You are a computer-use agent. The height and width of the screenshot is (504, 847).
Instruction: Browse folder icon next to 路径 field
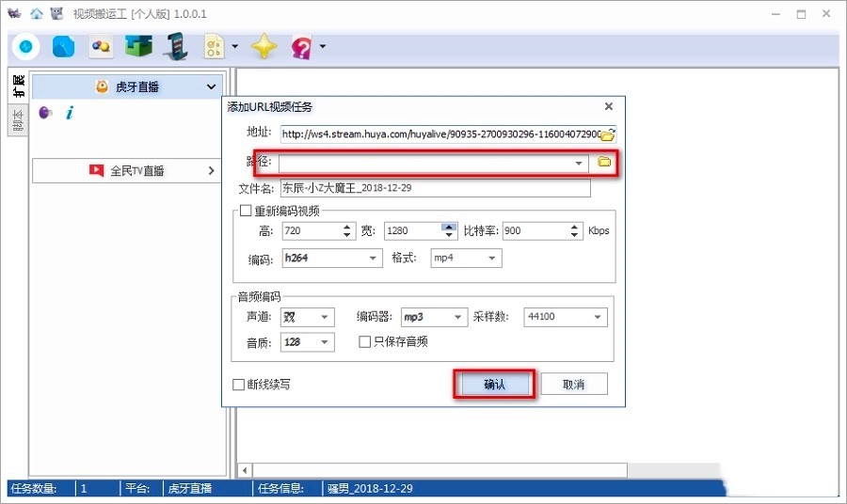click(x=604, y=162)
